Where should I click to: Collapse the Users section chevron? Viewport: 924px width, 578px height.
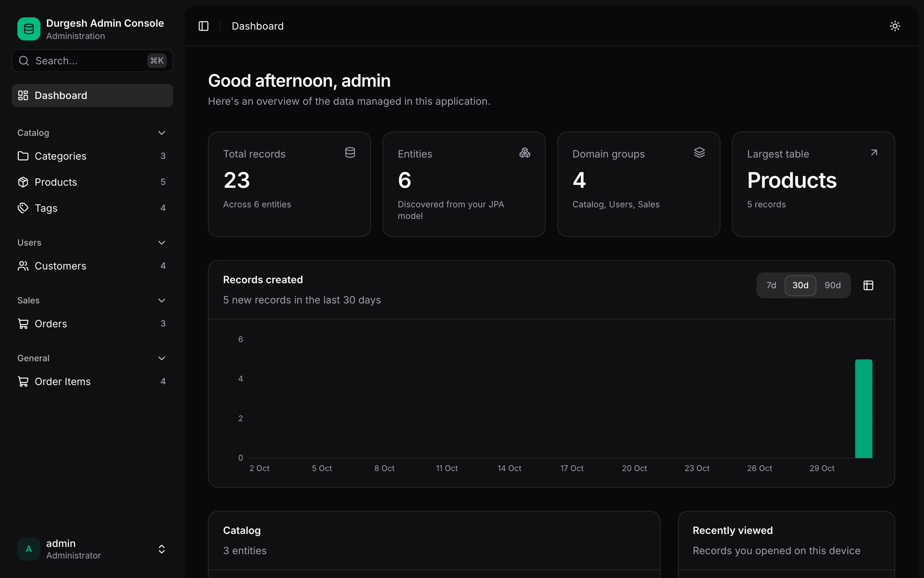pyautogui.click(x=161, y=242)
